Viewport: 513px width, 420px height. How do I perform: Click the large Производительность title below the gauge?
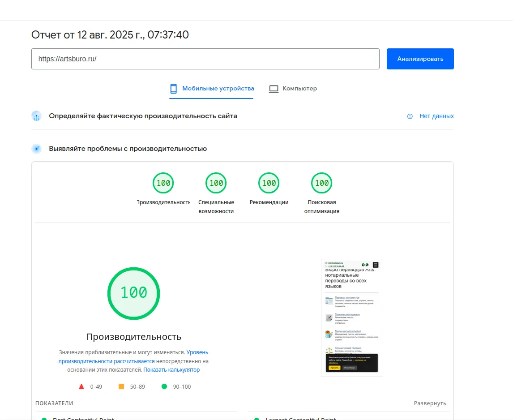tap(133, 337)
